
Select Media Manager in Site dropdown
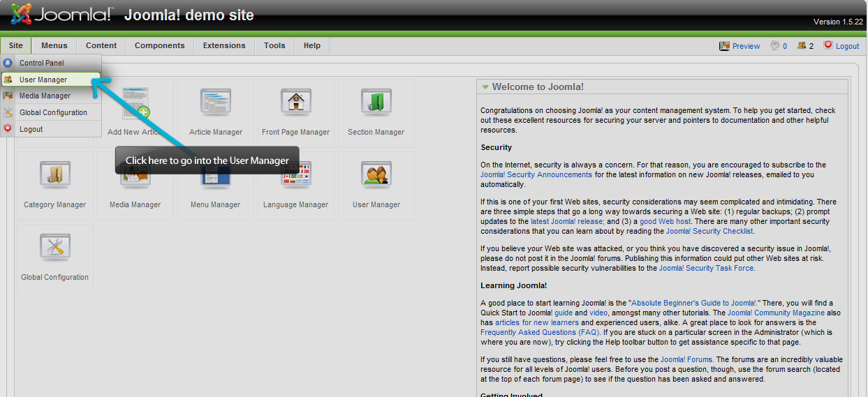click(x=51, y=96)
